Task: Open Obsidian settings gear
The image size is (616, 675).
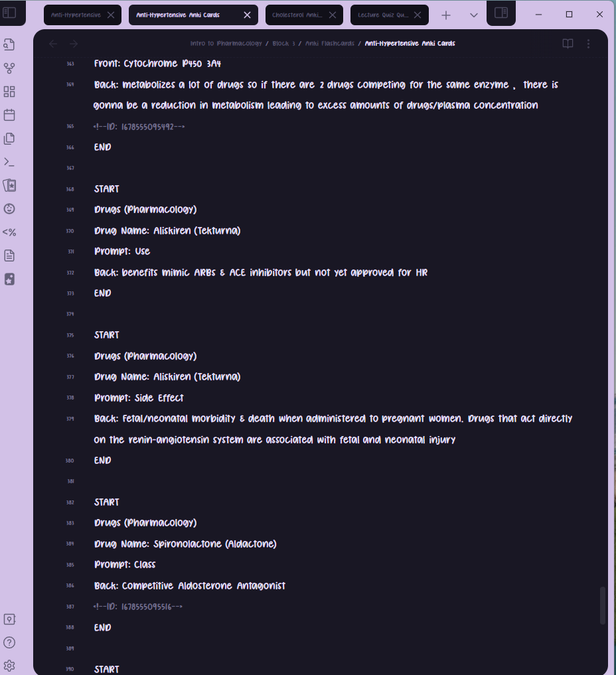Action: 9,666
